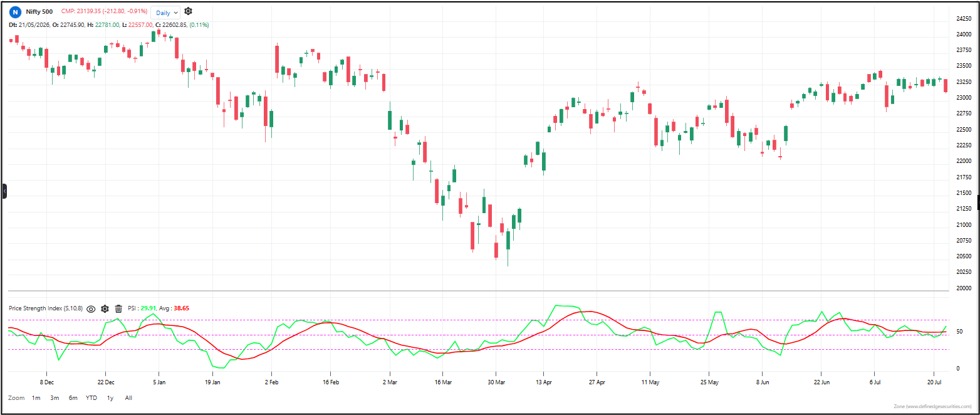Click the 20 Jul date label
The height and width of the screenshot is (415, 980).
[934, 381]
